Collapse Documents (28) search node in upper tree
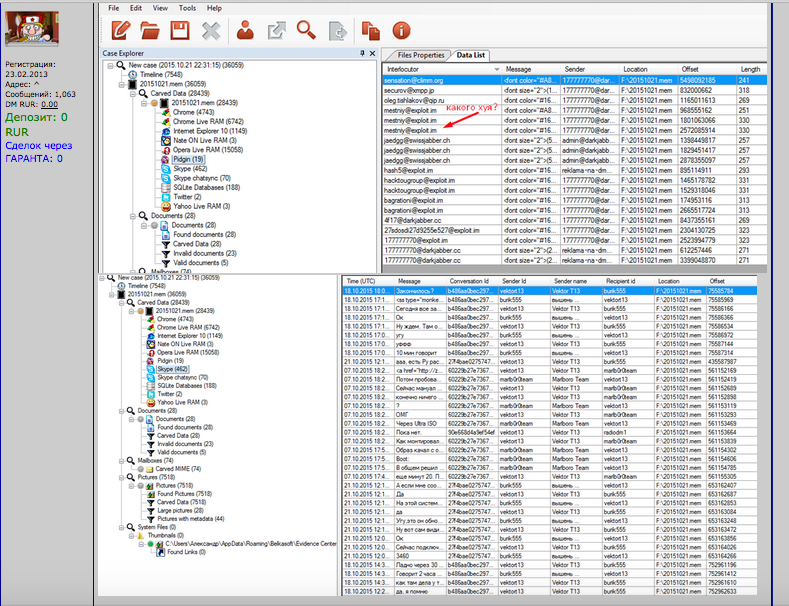This screenshot has height=606, width=789. pos(132,216)
